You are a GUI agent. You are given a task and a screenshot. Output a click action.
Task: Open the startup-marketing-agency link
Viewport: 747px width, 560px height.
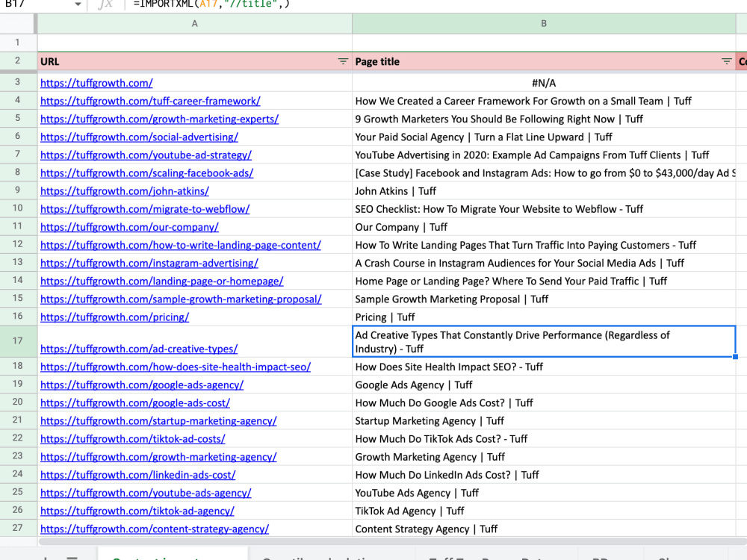158,421
